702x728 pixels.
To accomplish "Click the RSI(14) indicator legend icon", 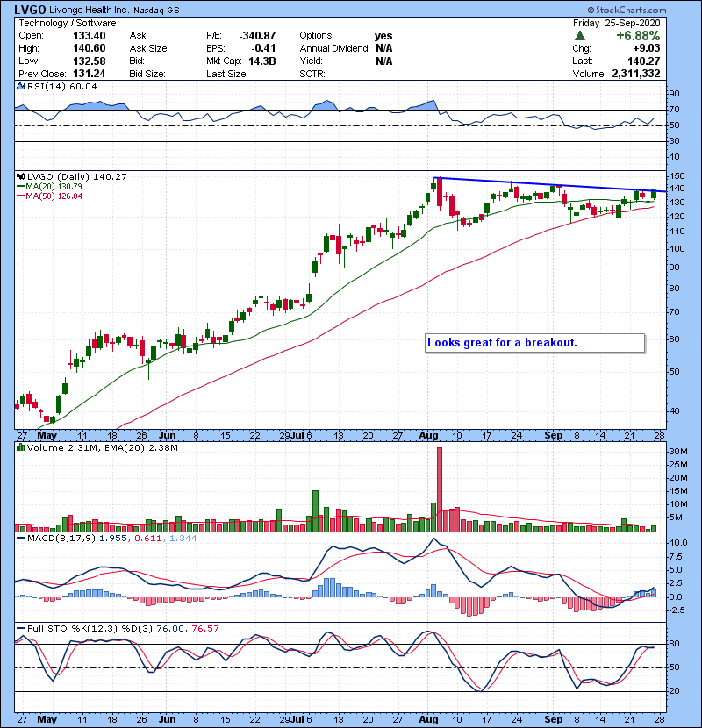I will (x=20, y=86).
